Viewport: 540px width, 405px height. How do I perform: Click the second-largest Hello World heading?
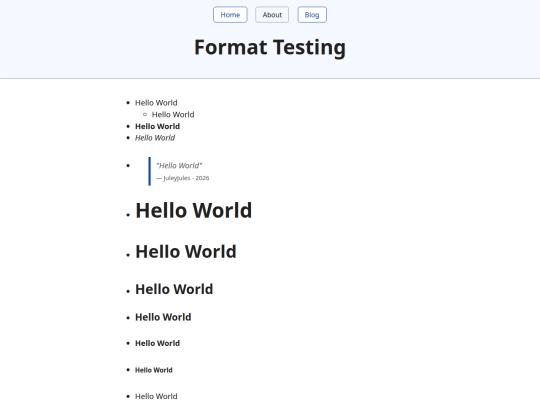[186, 251]
